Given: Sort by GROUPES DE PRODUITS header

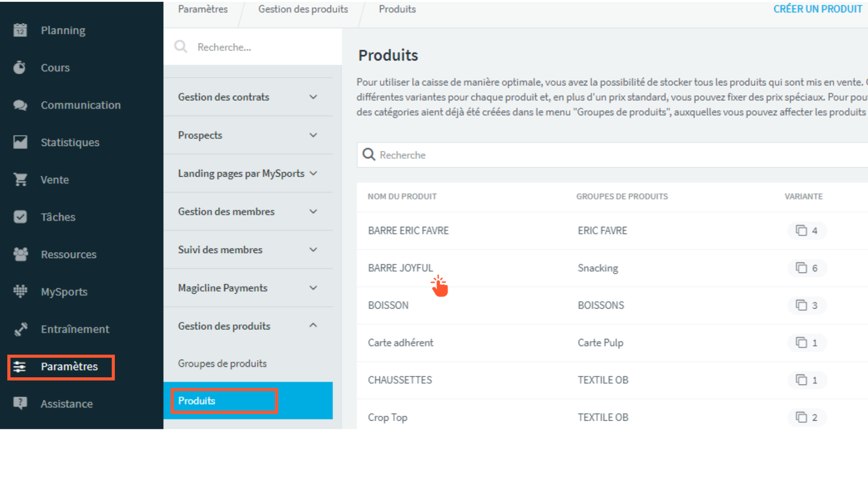Looking at the screenshot, I should (x=622, y=197).
